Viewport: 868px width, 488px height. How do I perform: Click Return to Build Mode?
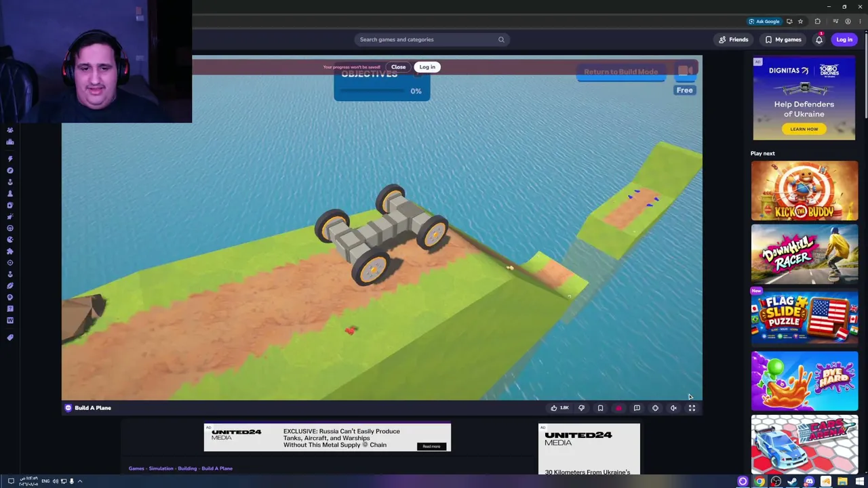pos(620,72)
